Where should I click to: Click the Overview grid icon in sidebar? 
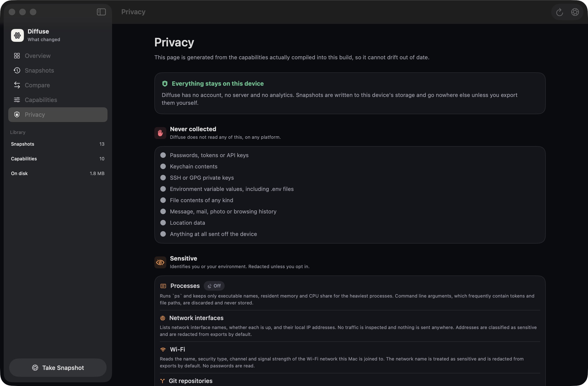coord(17,56)
